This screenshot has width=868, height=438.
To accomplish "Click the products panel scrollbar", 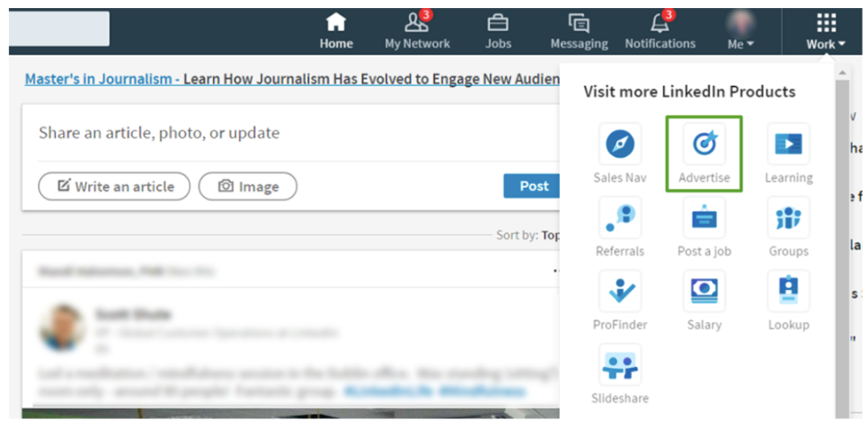I will coord(842,249).
